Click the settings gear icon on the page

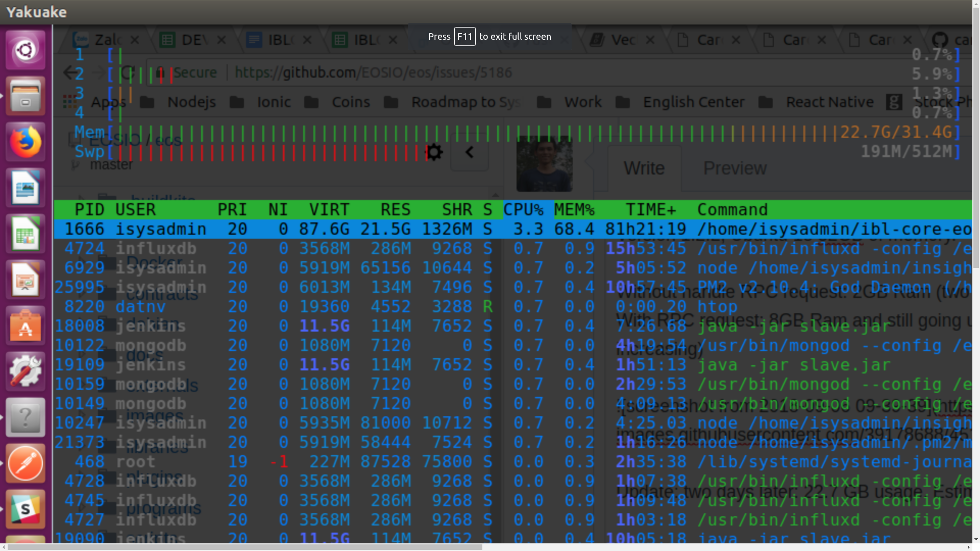pyautogui.click(x=433, y=152)
